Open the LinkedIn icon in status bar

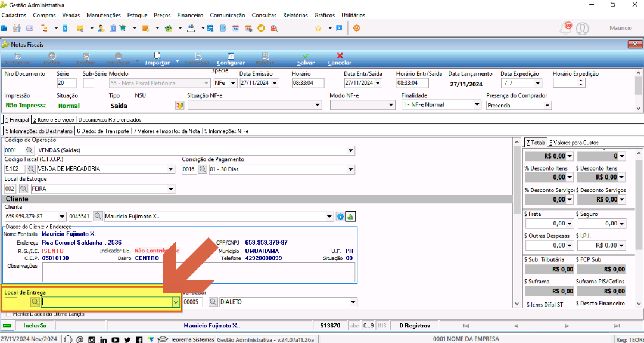click(104, 339)
